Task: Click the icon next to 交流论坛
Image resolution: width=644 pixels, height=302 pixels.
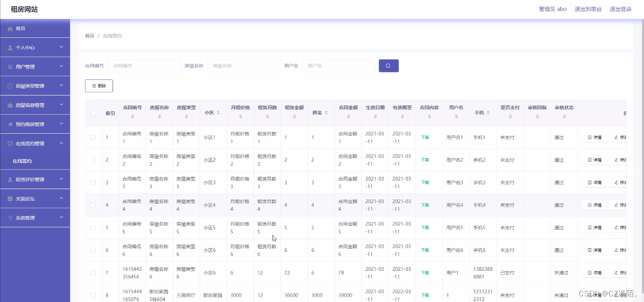Action: coord(10,199)
